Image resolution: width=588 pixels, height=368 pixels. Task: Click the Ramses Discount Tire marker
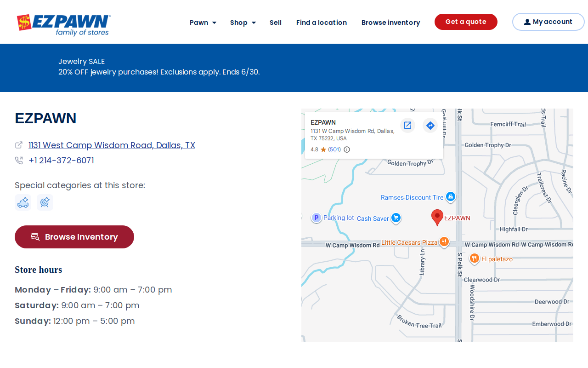pos(451,197)
